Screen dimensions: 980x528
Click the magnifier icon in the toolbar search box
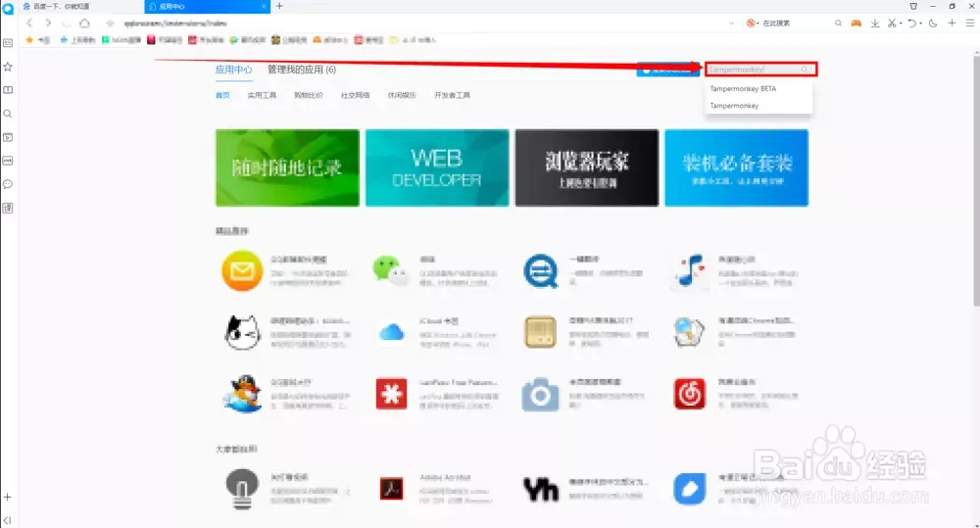(x=838, y=24)
